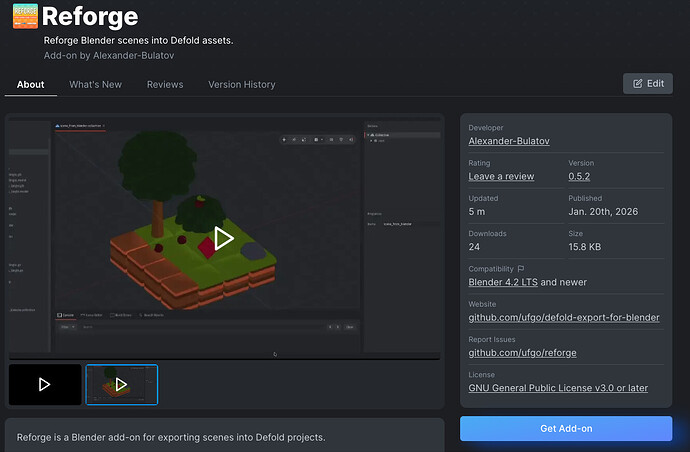Image resolution: width=690 pixels, height=452 pixels.
Task: Click the pencil icon on Edit button
Action: (637, 84)
